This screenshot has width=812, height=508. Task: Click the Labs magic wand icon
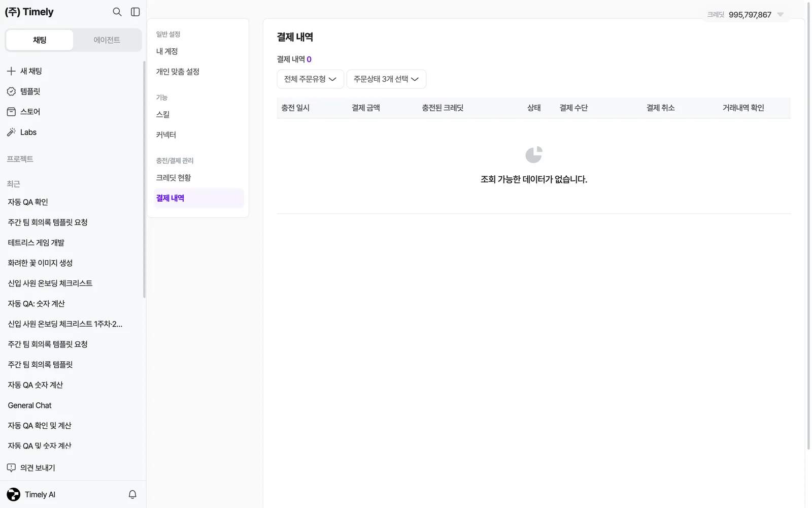point(11,132)
